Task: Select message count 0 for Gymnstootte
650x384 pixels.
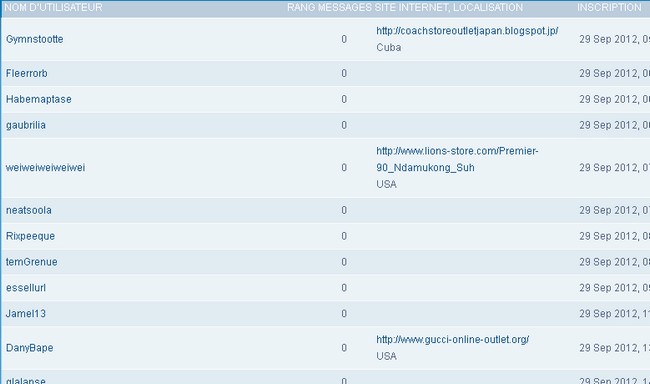Action: [x=344, y=39]
